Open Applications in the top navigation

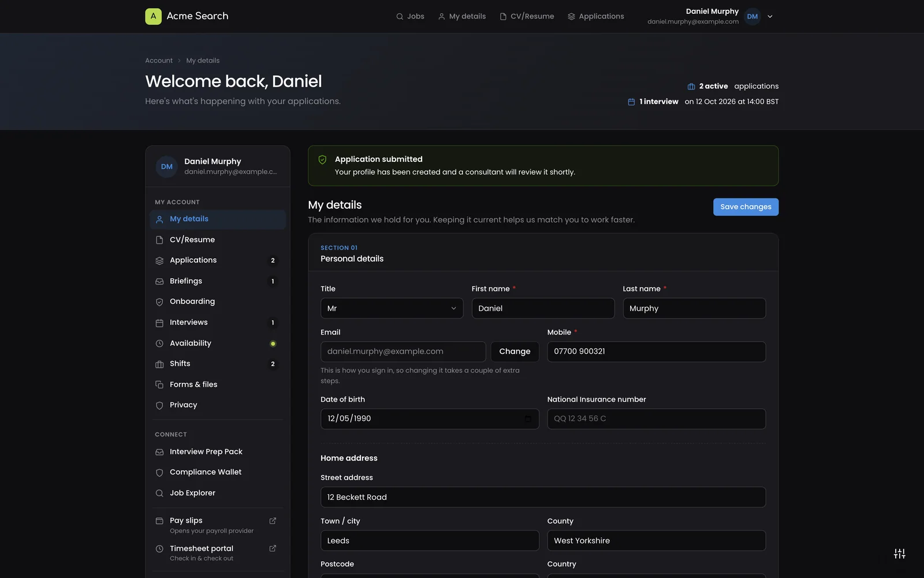[595, 17]
